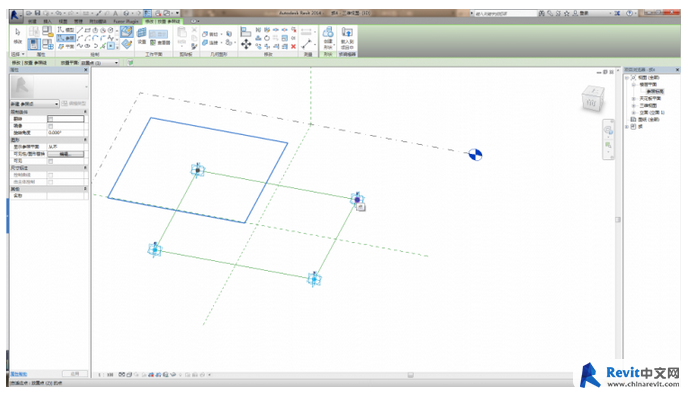Click the Create Form icon in ribbon
Viewport: 690px width, 396px height.
point(328,37)
